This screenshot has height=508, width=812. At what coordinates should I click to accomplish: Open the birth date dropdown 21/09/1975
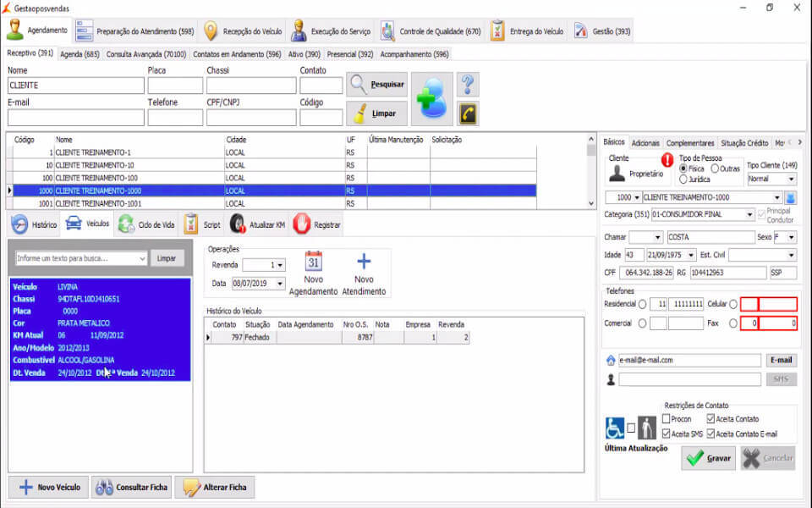click(691, 255)
